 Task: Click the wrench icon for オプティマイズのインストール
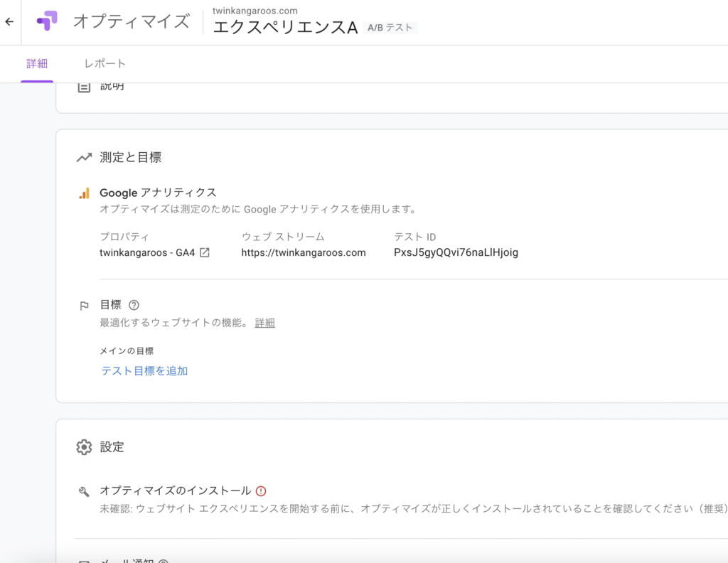coord(84,491)
